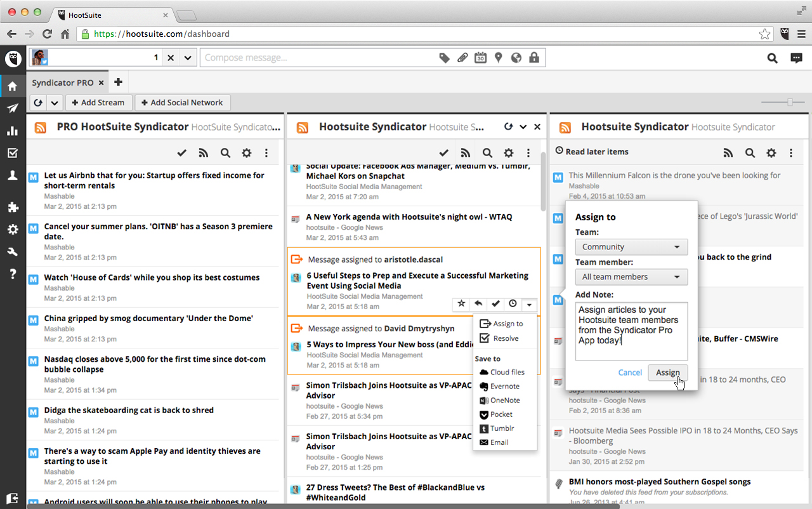Open more options dots in right Read later stream
Image resolution: width=812 pixels, height=509 pixels.
pos(791,153)
